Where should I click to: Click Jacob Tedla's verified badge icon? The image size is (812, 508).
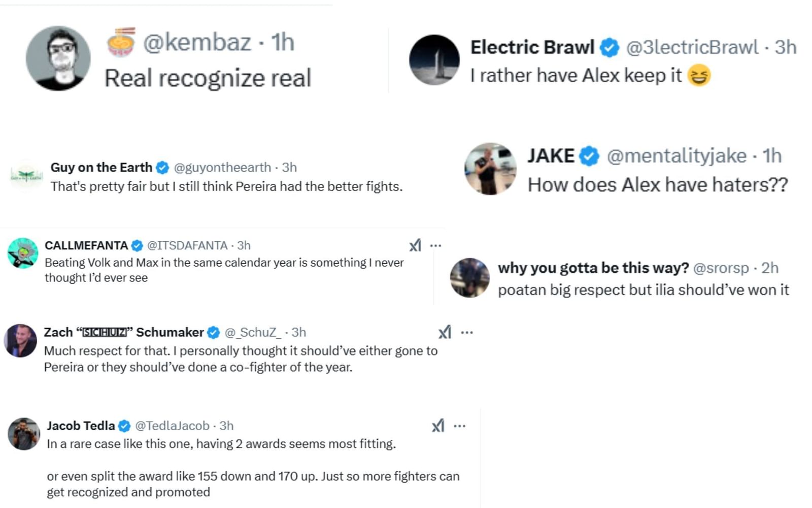tap(124, 426)
